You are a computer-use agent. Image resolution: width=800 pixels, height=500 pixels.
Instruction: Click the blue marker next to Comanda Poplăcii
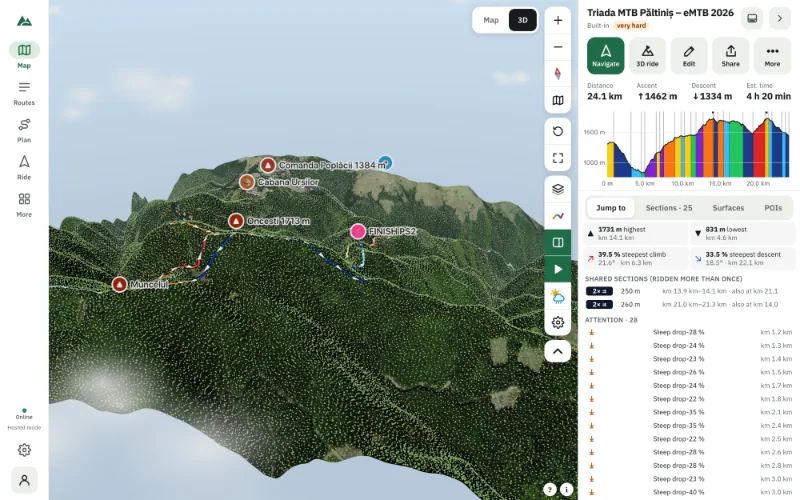[386, 163]
